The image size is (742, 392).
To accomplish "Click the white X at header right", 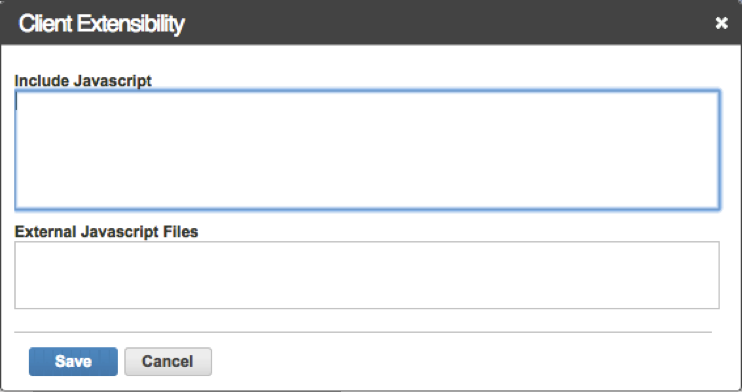I will (721, 23).
